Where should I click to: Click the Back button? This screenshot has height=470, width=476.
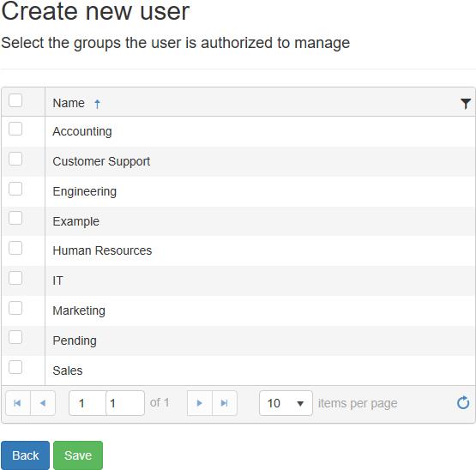point(25,455)
